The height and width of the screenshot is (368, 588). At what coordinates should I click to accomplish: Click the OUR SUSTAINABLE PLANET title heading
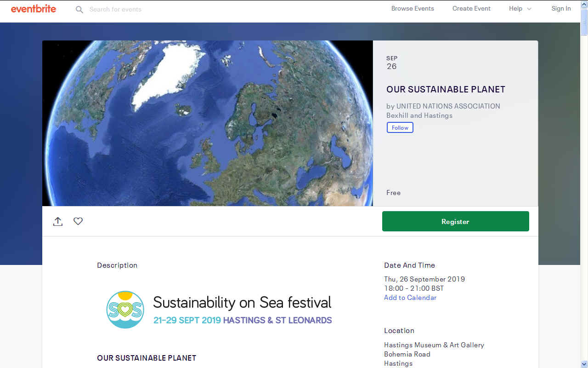tap(446, 89)
